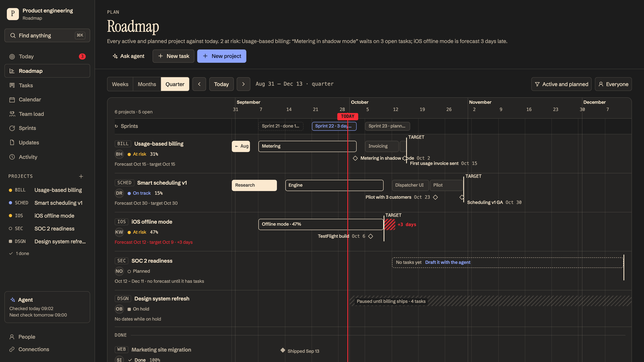This screenshot has width=644, height=362.
Task: Click the DR owner avatar on Smart scheduling
Action: click(x=119, y=193)
